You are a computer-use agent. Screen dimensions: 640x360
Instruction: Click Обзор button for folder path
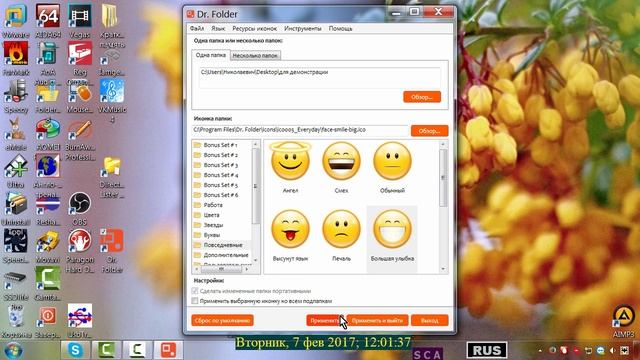tap(422, 97)
